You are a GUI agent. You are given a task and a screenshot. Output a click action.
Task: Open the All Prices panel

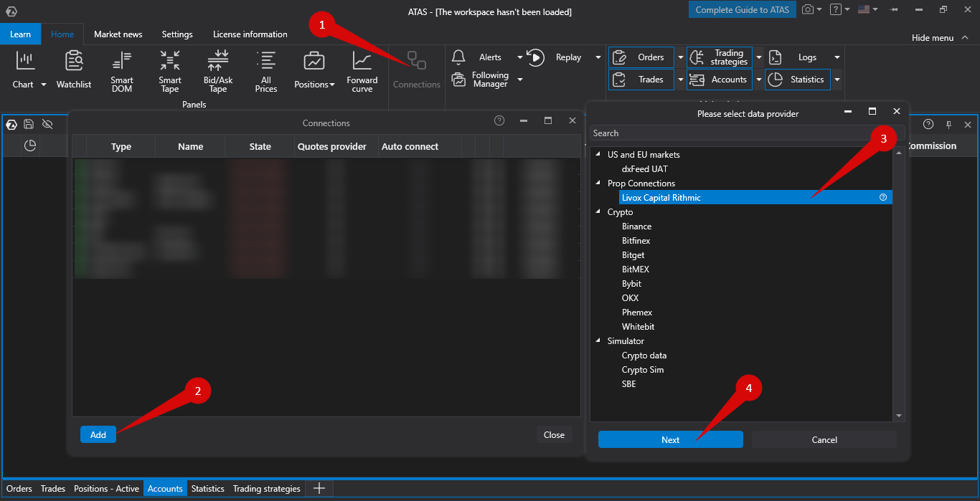266,72
